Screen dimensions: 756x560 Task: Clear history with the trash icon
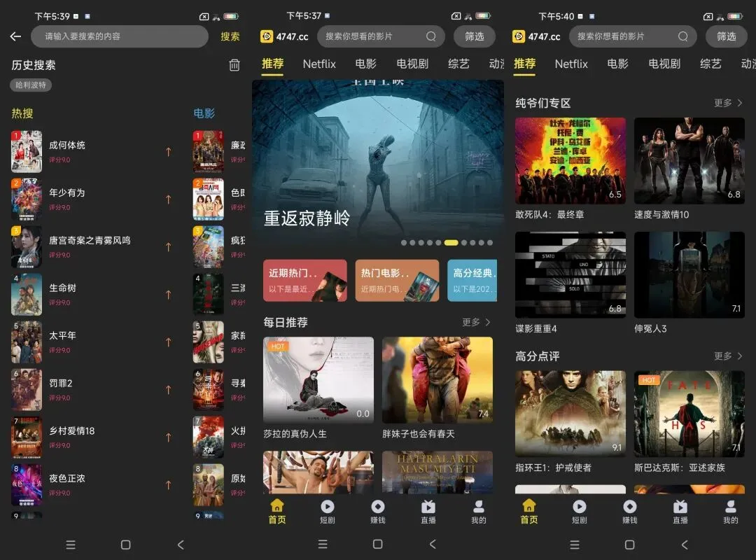pyautogui.click(x=234, y=65)
